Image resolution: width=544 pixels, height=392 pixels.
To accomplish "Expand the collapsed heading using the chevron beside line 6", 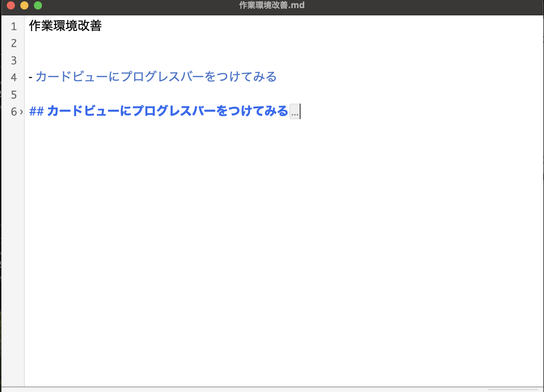I will pos(21,112).
